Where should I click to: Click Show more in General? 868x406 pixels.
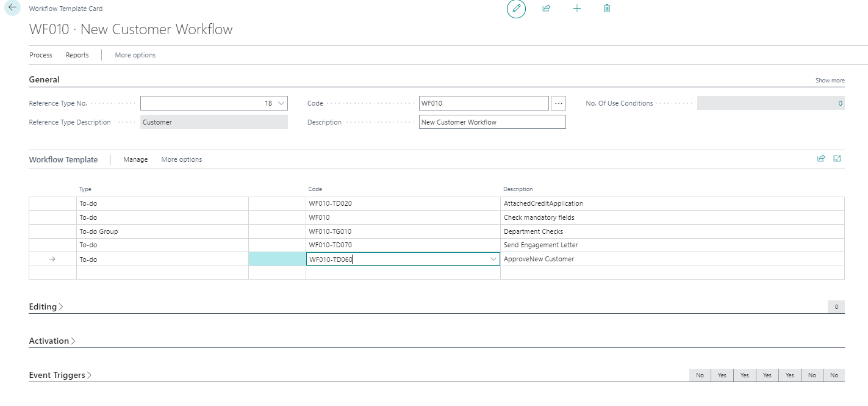point(830,81)
